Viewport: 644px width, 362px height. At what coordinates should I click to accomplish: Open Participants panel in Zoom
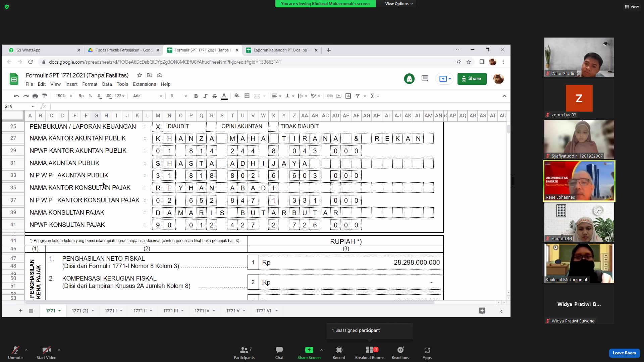pyautogui.click(x=244, y=353)
